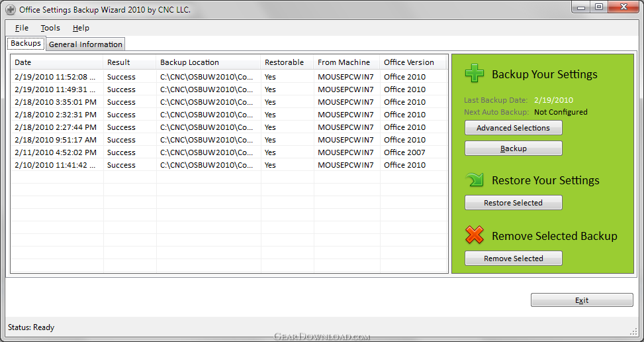Select the 2/18/2010 3:35:01 PM backup
Image resolution: width=644 pixels, height=342 pixels.
(x=229, y=102)
